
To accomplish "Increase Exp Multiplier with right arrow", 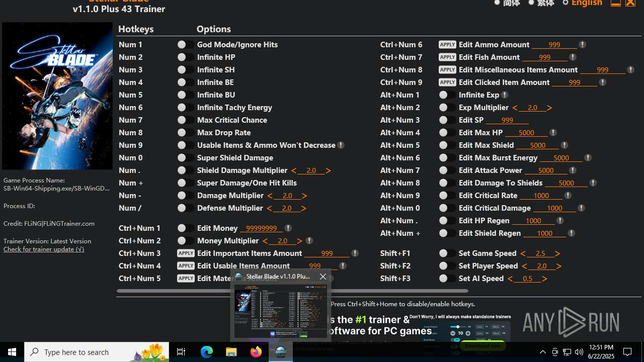I will tap(549, 108).
